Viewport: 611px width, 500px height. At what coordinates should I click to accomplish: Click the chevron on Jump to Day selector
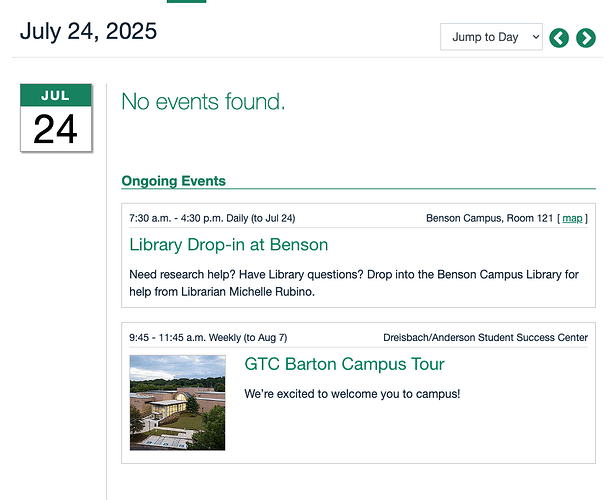[536, 37]
